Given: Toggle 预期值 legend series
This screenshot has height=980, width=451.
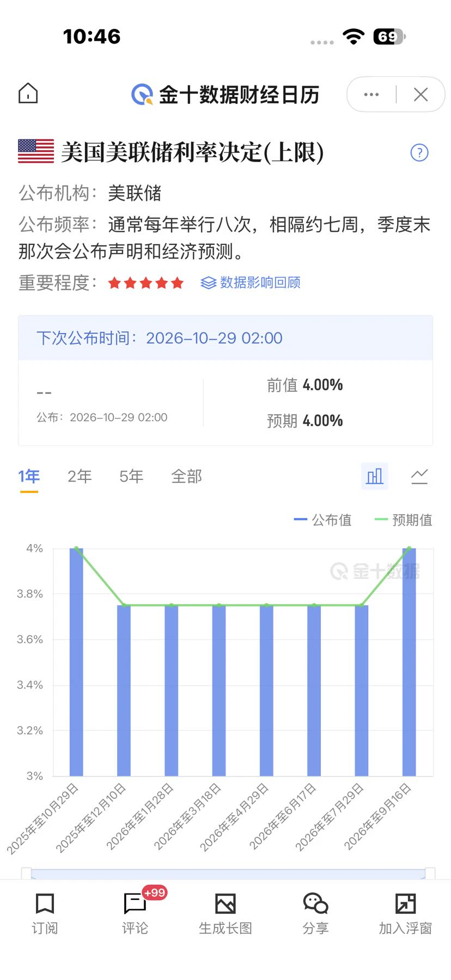Looking at the screenshot, I should pos(404,520).
